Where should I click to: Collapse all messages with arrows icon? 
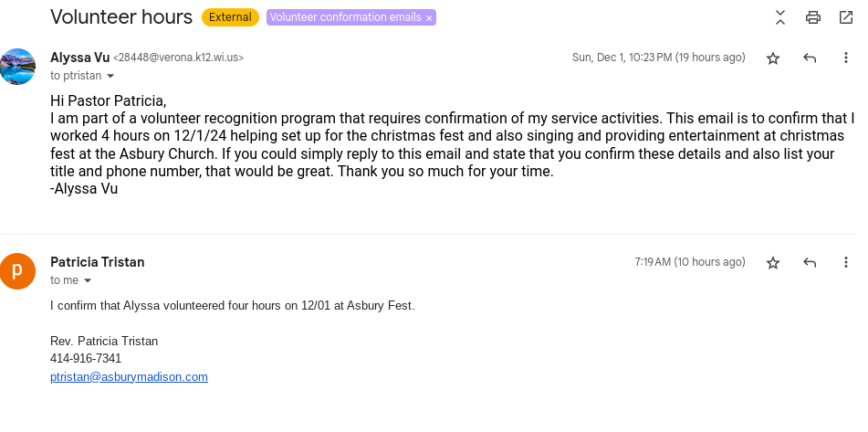pyautogui.click(x=780, y=16)
